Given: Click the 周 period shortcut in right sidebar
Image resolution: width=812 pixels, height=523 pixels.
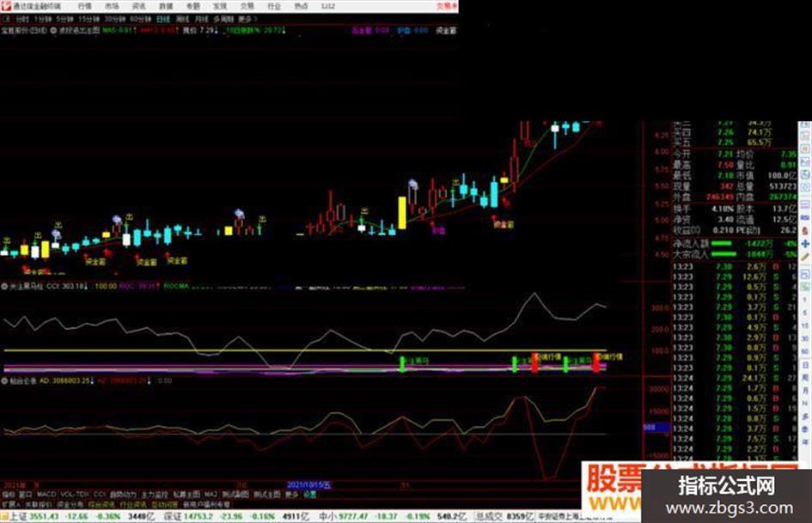Looking at the screenshot, I should (805, 378).
